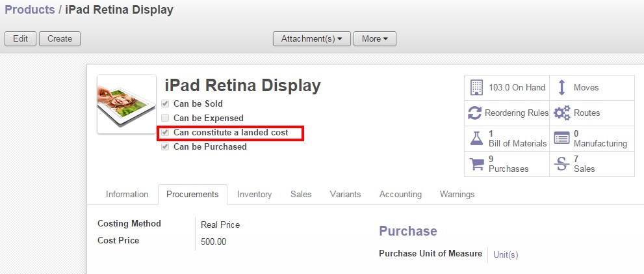This screenshot has width=644, height=274.
Task: Click the Manufacturing list icon
Action: [x=561, y=138]
